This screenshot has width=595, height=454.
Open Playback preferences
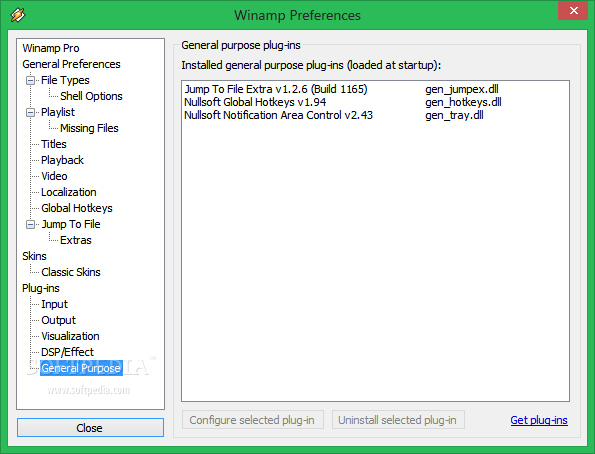62,160
